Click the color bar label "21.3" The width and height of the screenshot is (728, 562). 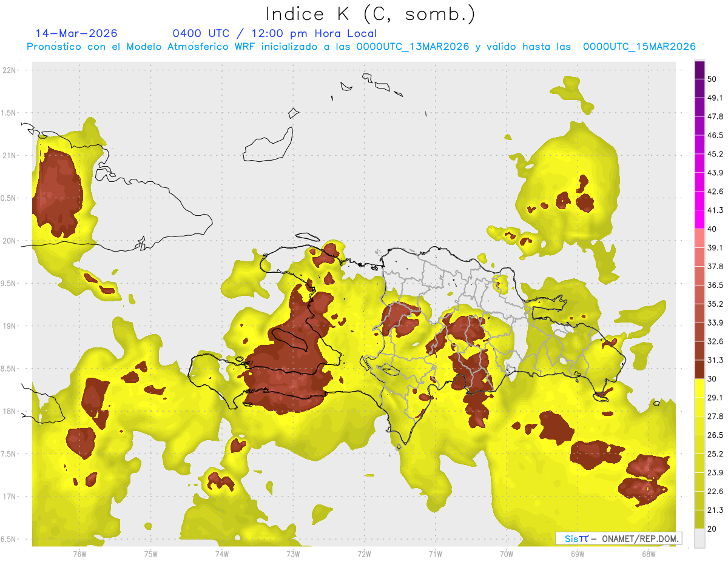(715, 510)
